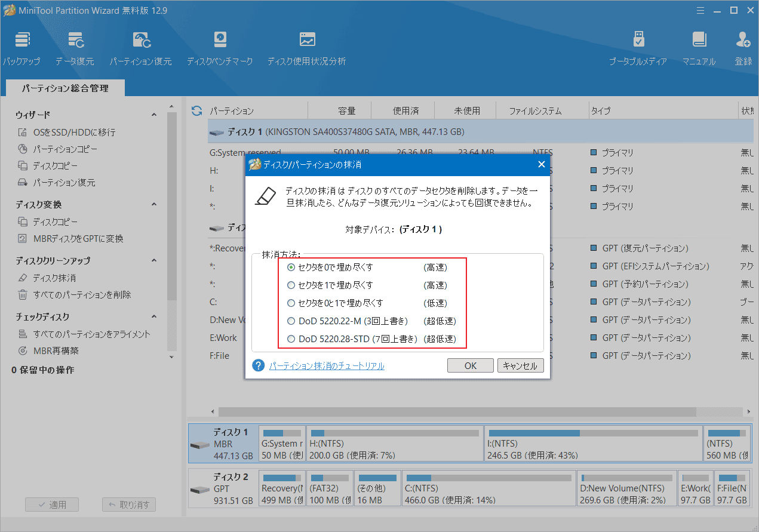Image resolution: width=759 pixels, height=532 pixels.
Task: Select セクタを0と1で埋め尽くす radio option
Action: (x=291, y=303)
